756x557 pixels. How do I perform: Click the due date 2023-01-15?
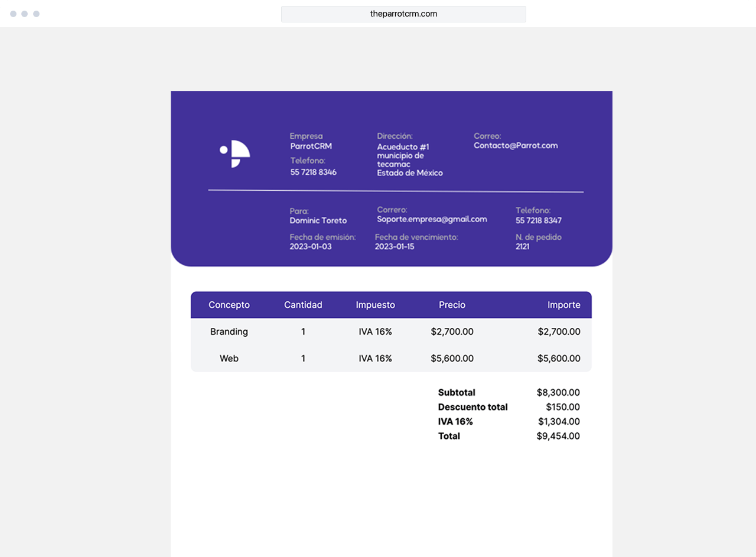pos(395,247)
